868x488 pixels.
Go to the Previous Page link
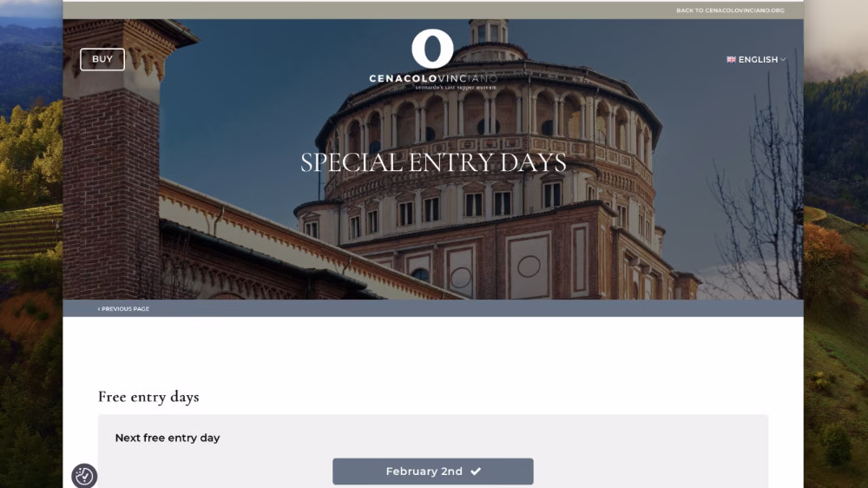pos(124,309)
